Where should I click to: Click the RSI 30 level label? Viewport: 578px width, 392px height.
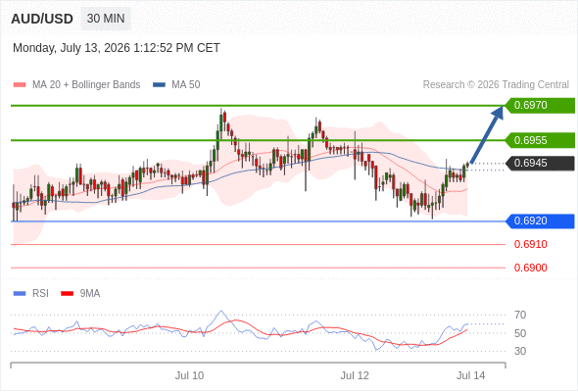point(520,351)
